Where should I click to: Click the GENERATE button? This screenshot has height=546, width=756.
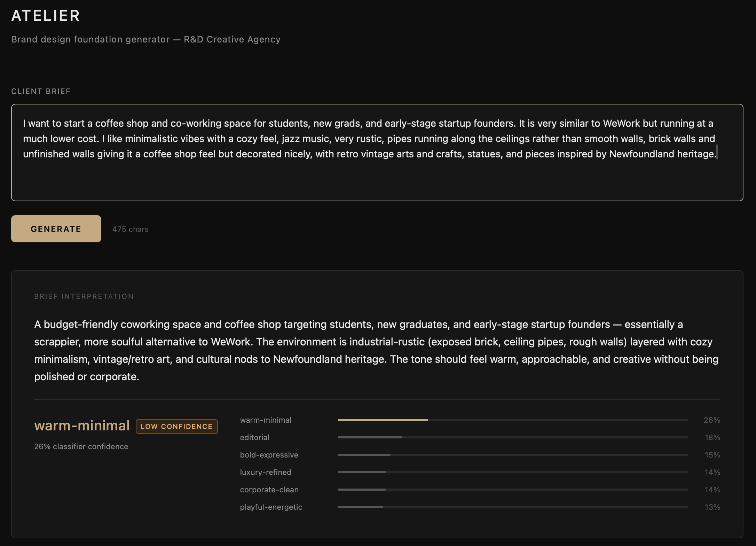click(56, 229)
